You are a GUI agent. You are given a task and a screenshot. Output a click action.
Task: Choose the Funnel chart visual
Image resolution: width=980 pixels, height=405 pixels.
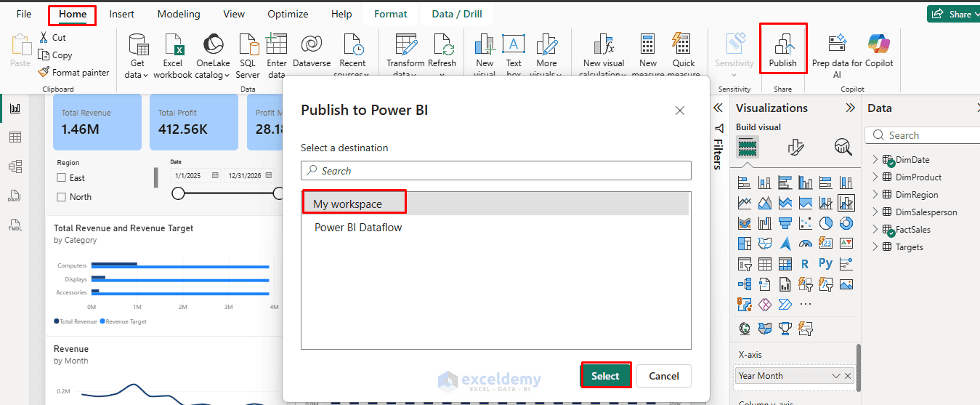click(785, 223)
